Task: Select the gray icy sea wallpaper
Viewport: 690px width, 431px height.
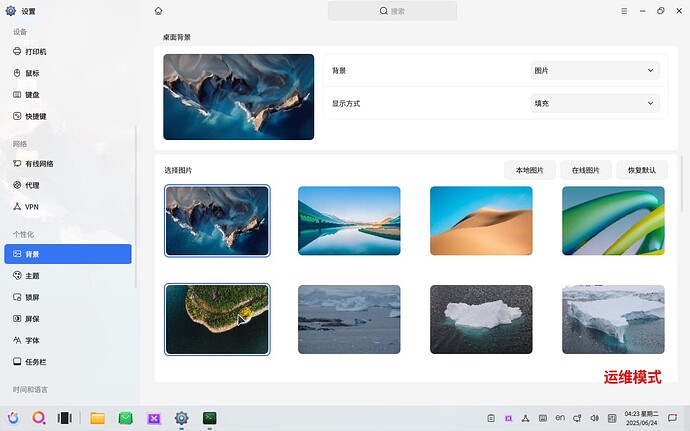Action: (349, 319)
